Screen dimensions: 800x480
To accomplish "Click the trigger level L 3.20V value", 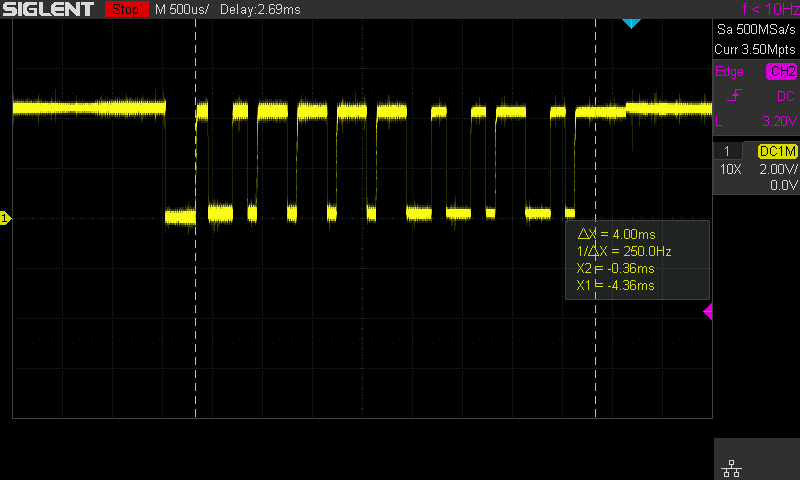I will coord(777,121).
